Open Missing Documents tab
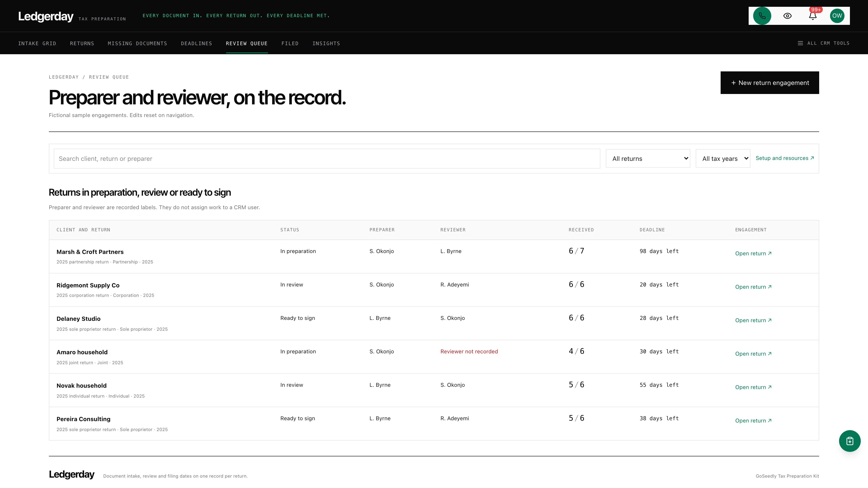The width and height of the screenshot is (868, 488). [137, 43]
